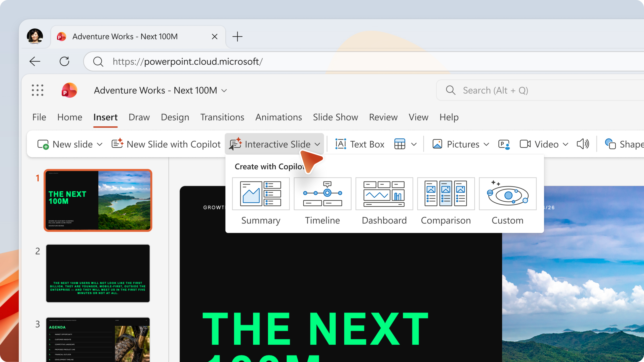The width and height of the screenshot is (644, 362).
Task: Choose the Timeline interactive slide template
Action: pos(323,194)
